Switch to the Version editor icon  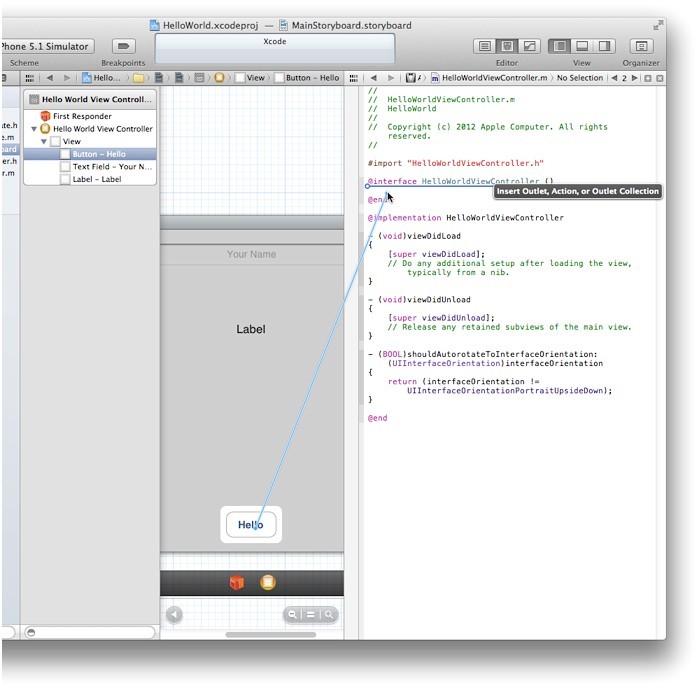coord(529,46)
